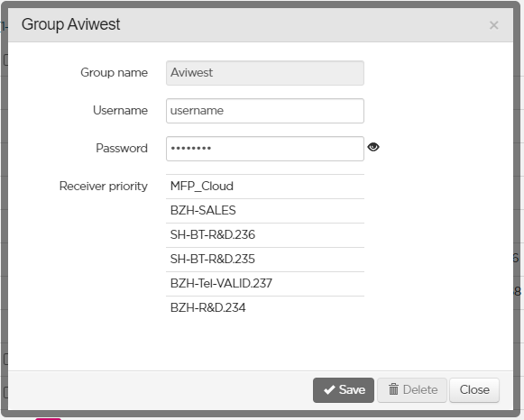Delete the Aviwest group

(411, 390)
